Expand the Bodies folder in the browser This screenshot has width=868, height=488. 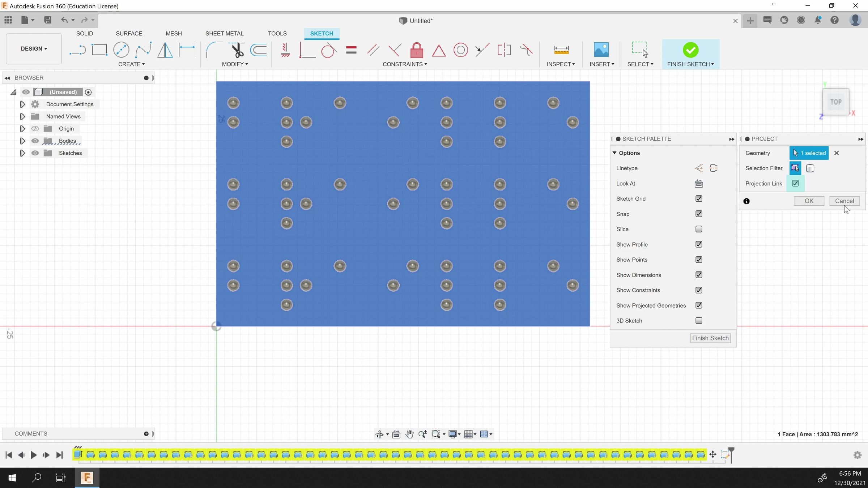[22, 141]
